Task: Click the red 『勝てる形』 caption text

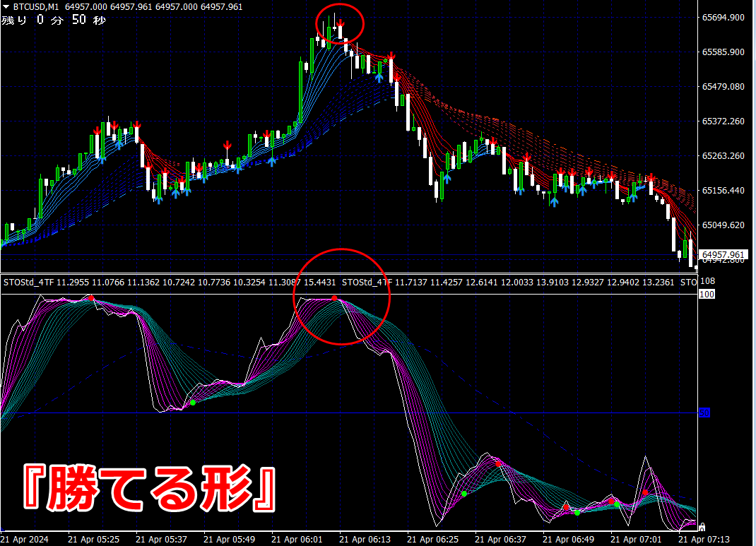Action: pyautogui.click(x=150, y=488)
